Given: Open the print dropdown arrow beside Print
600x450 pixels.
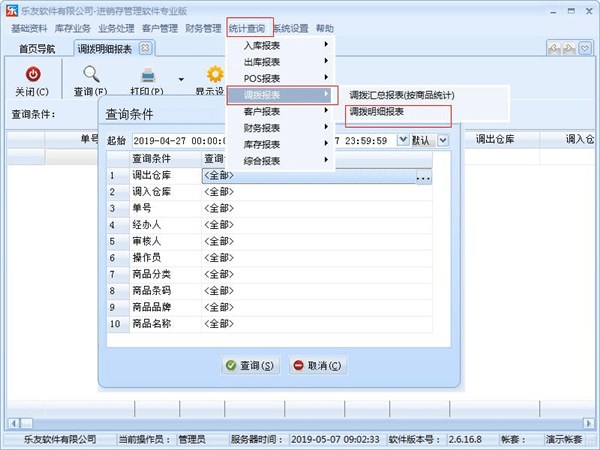Looking at the screenshot, I should pyautogui.click(x=181, y=80).
